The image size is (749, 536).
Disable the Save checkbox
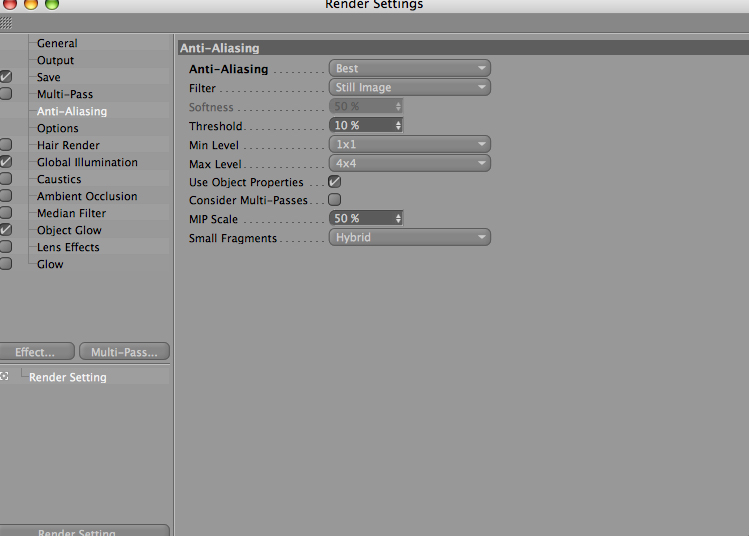click(6, 77)
